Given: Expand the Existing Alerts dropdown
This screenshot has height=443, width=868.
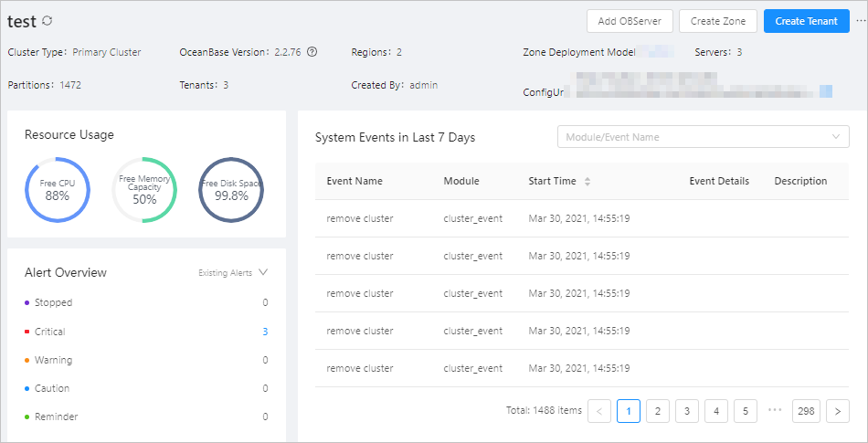Looking at the screenshot, I should click(x=233, y=273).
